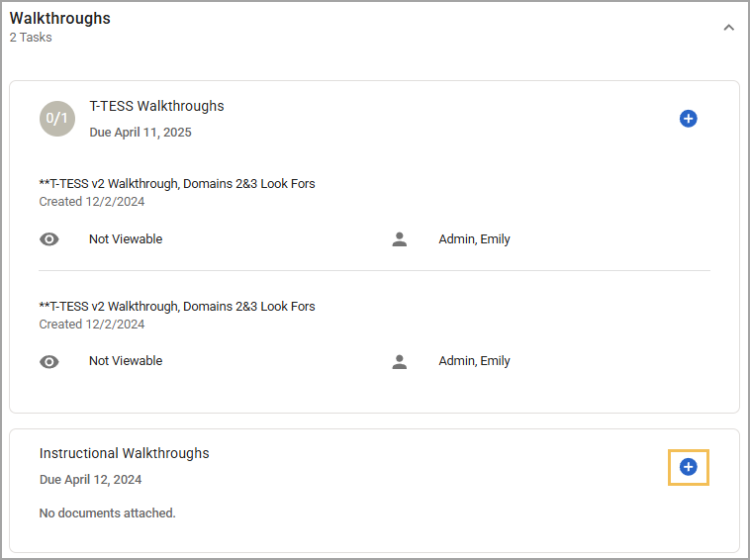Image resolution: width=750 pixels, height=560 pixels.
Task: Add a document to T-TESS Walkthroughs
Action: pyautogui.click(x=688, y=119)
